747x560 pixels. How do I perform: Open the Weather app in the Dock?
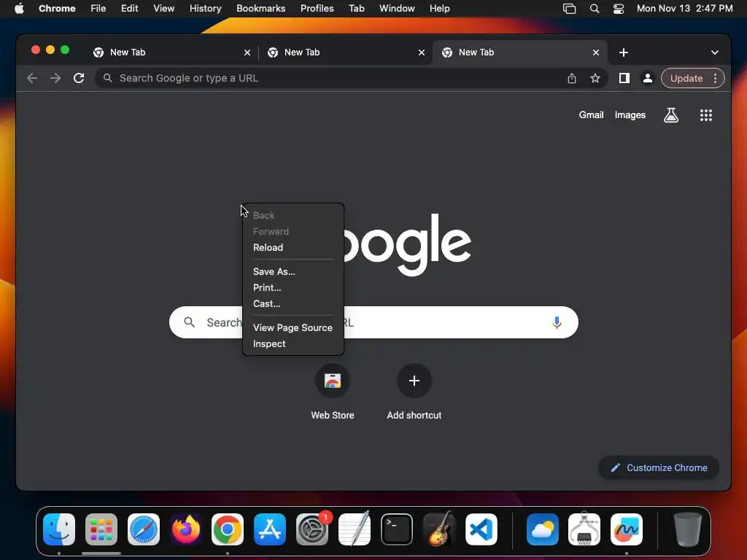(542, 529)
